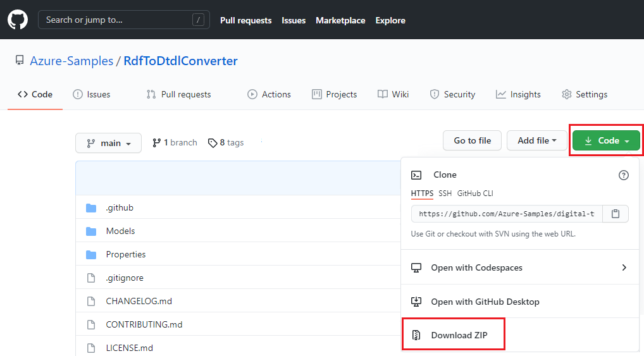
Task: Open the Actions tab
Action: [269, 94]
